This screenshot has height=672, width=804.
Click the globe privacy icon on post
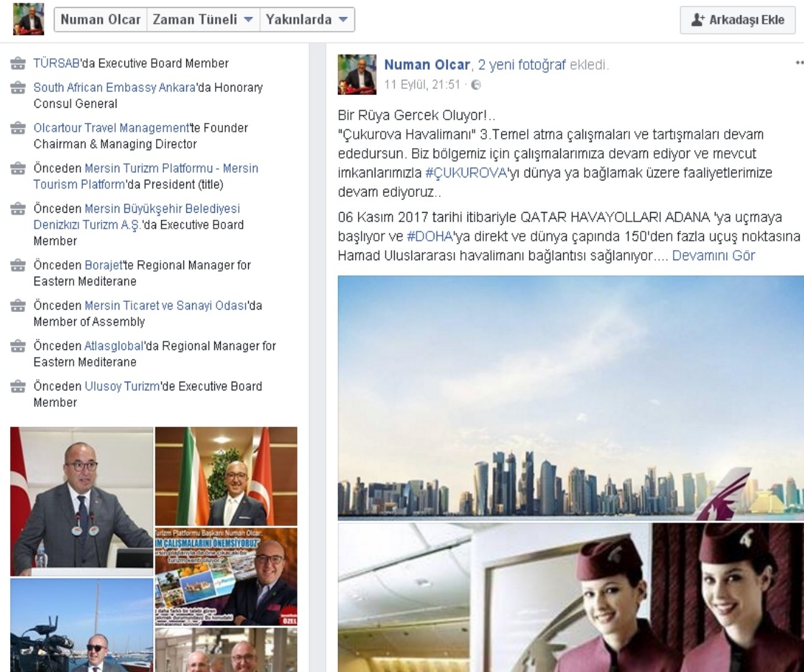pyautogui.click(x=476, y=85)
